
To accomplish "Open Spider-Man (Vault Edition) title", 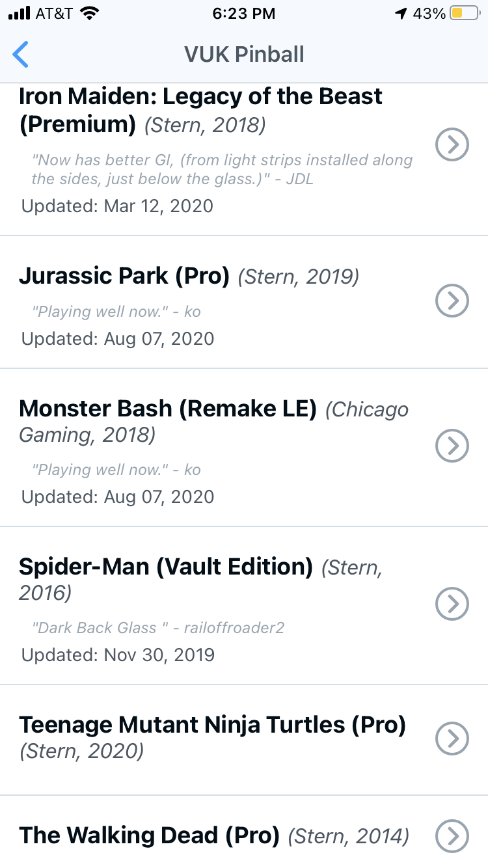I will pyautogui.click(x=166, y=567).
